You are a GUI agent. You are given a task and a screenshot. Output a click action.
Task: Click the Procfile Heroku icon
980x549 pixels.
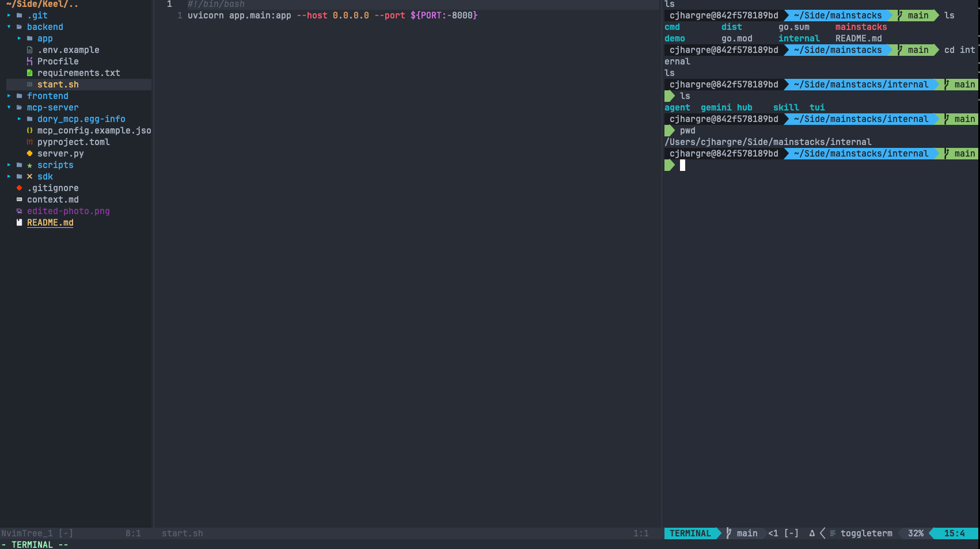[29, 62]
